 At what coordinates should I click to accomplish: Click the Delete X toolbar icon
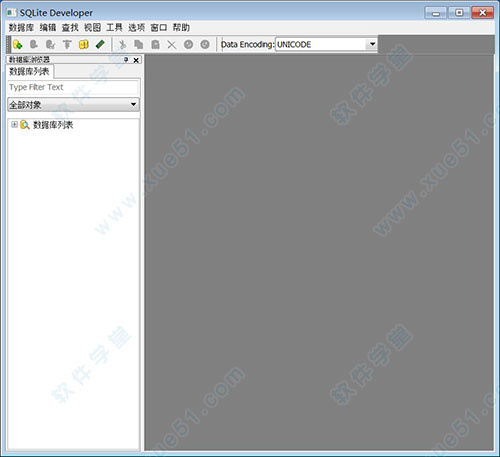click(x=172, y=44)
